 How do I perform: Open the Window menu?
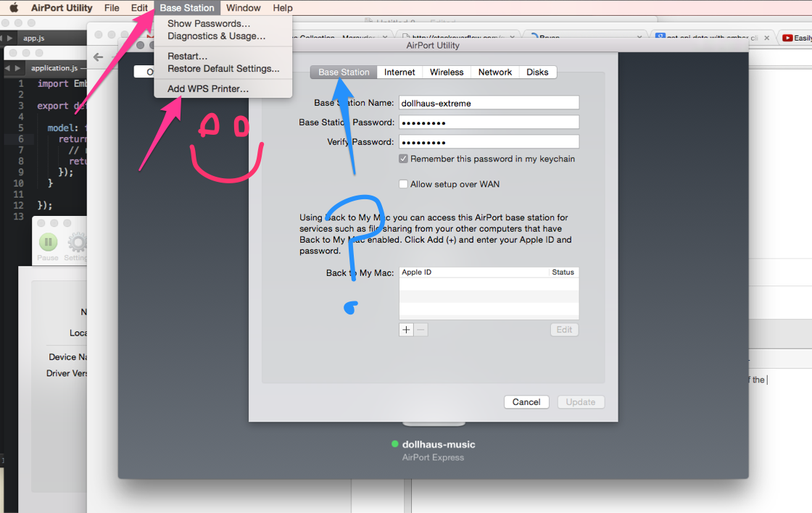(x=243, y=8)
